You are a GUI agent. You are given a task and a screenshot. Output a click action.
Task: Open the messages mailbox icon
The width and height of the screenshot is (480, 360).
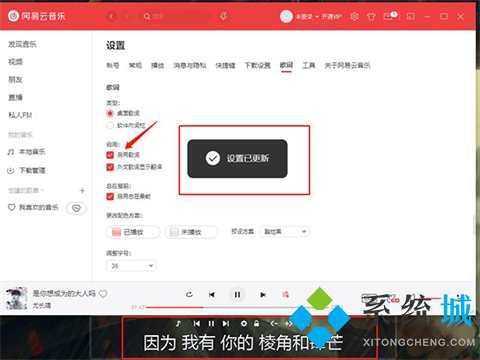tap(389, 16)
